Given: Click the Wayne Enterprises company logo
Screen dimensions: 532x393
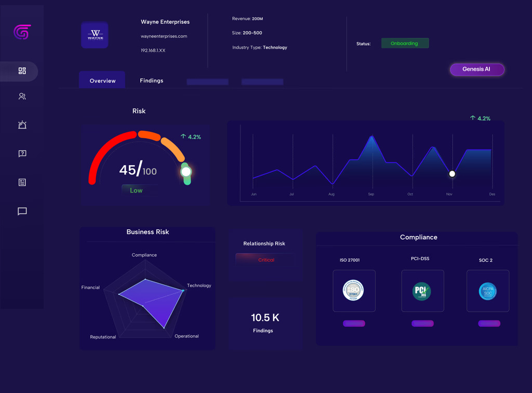Looking at the screenshot, I should (x=95, y=35).
